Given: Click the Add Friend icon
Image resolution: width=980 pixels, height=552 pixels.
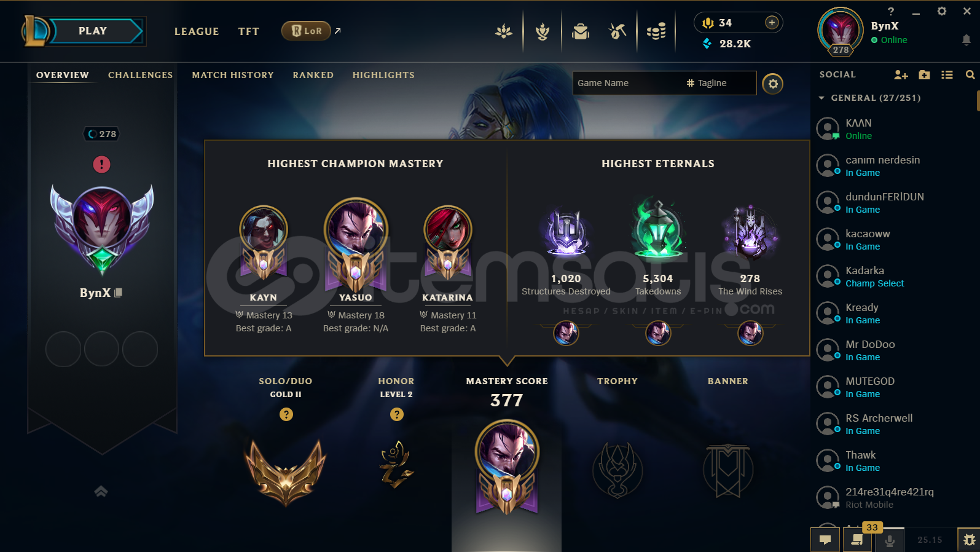Looking at the screenshot, I should 901,74.
